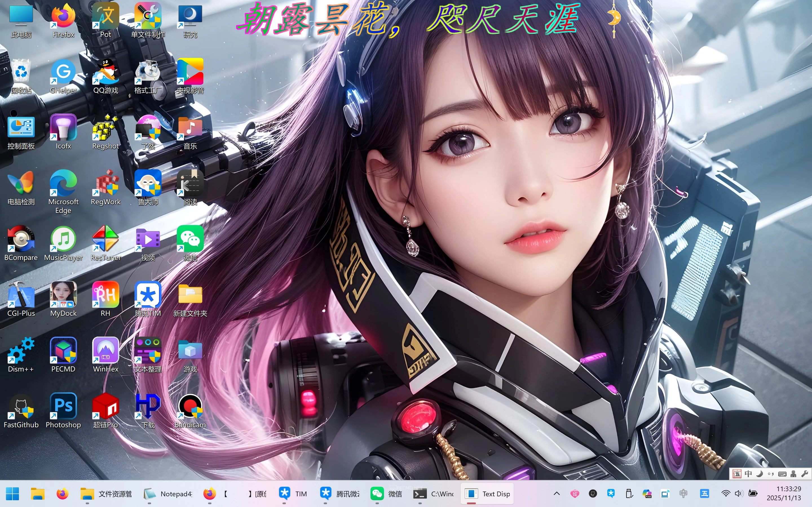Screen dimensions: 812x507
Task: Launch WinHex from the desktop
Action: [105, 351]
